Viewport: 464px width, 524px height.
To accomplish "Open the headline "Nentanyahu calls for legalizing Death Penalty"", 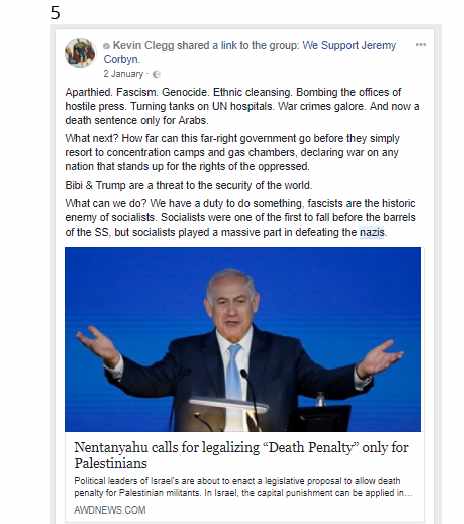I will coord(241,455).
